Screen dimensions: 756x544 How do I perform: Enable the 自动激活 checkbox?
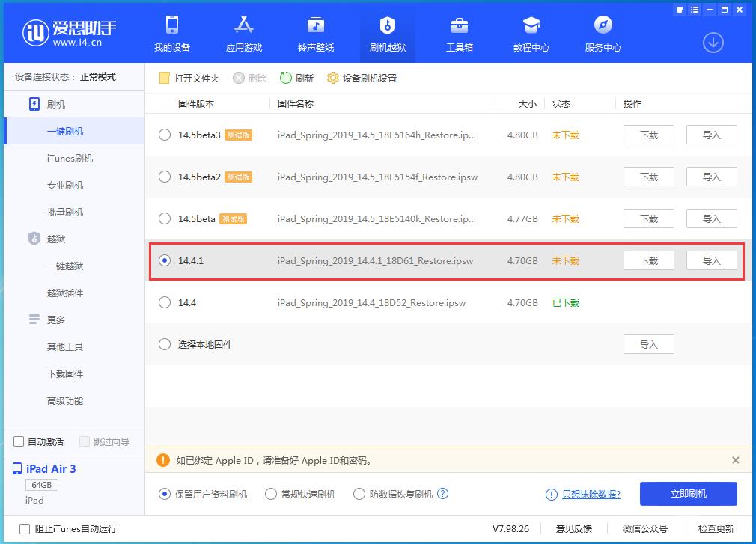pyautogui.click(x=17, y=441)
